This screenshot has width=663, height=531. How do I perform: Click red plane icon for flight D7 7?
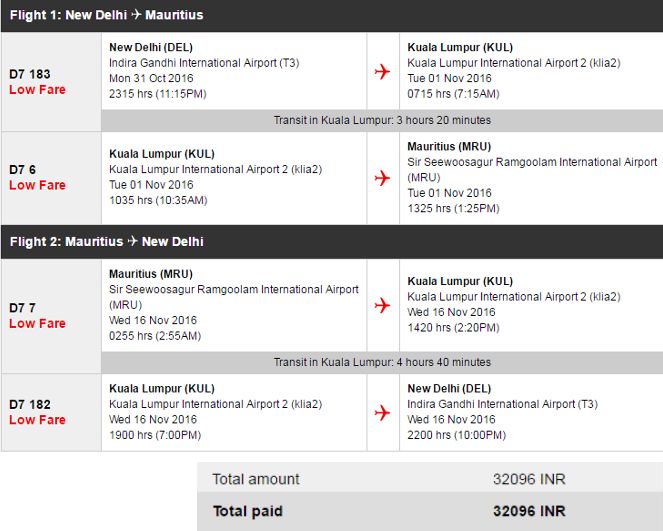point(382,306)
